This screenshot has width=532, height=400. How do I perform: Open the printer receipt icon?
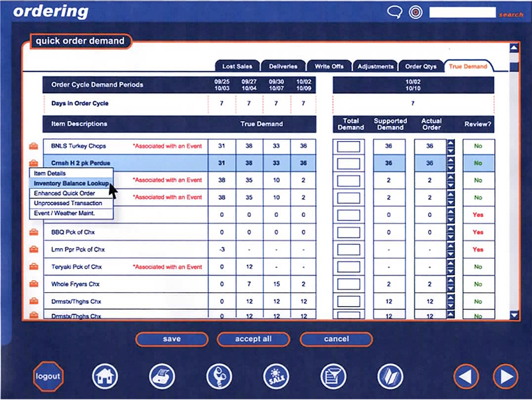(162, 377)
